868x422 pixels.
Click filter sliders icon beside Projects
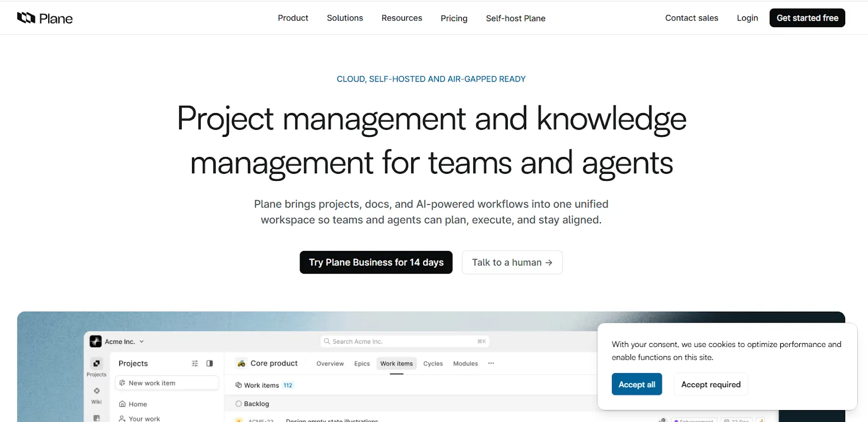tap(195, 363)
